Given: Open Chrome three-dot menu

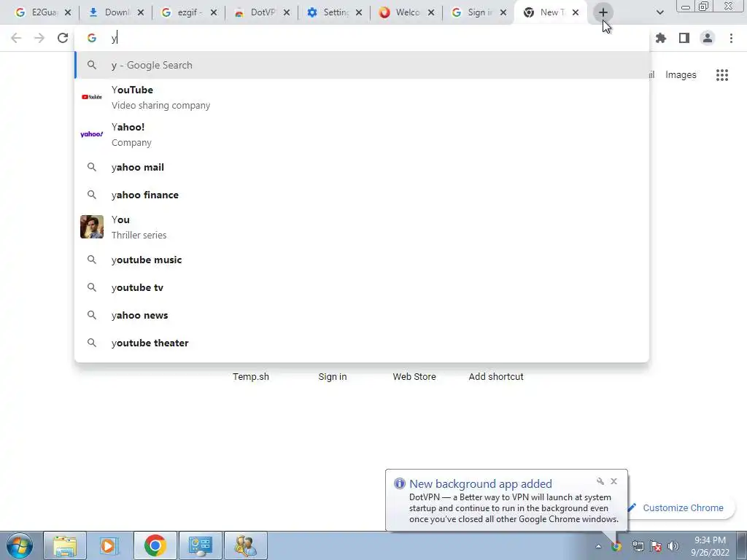Looking at the screenshot, I should [x=731, y=38].
